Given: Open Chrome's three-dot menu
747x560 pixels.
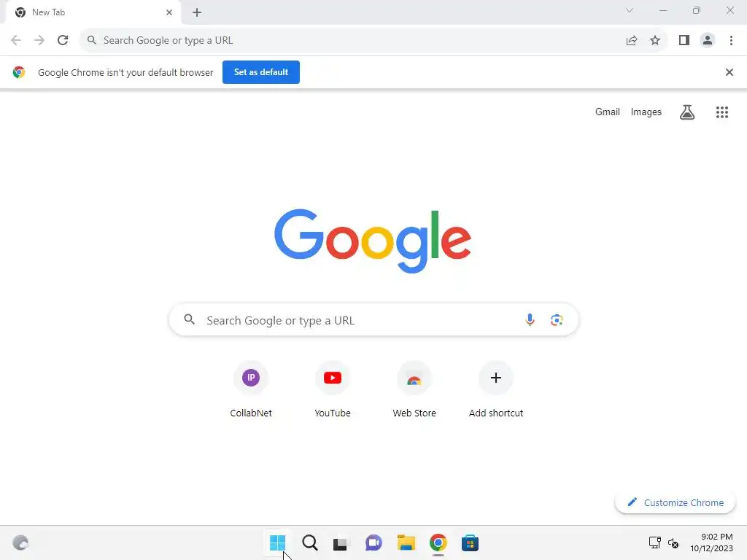Looking at the screenshot, I should 731,41.
